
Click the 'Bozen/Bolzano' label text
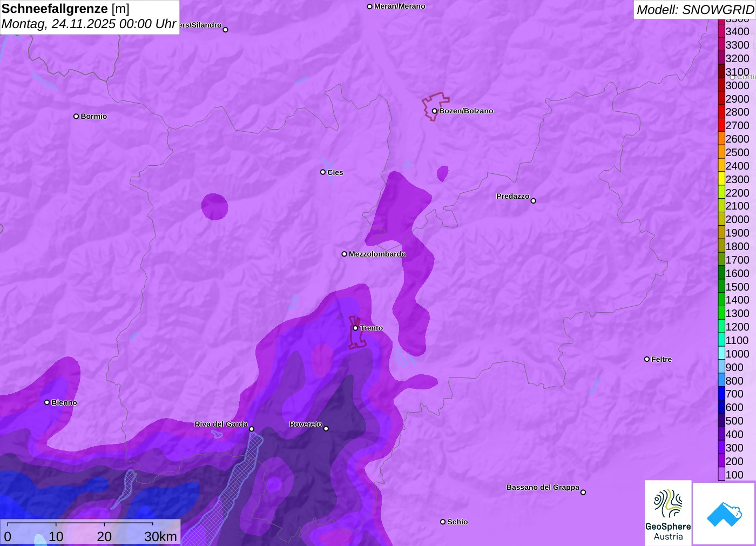[466, 111]
